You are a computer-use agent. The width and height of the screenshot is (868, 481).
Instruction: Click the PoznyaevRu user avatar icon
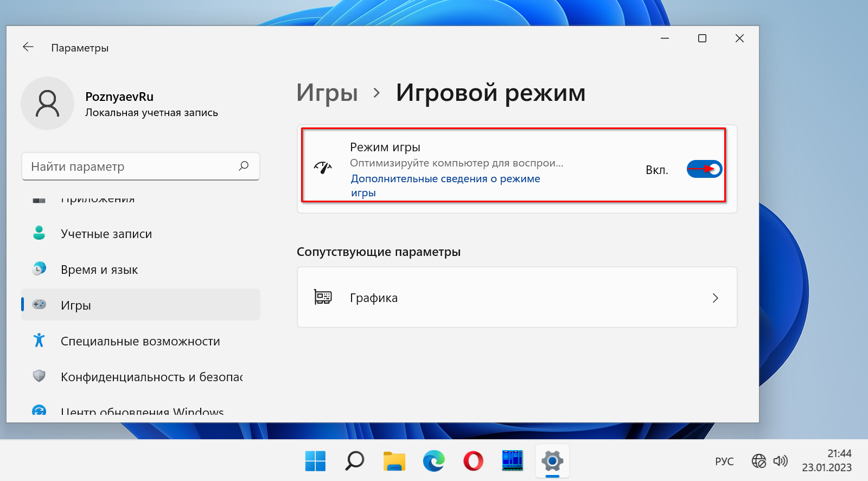pos(47,104)
